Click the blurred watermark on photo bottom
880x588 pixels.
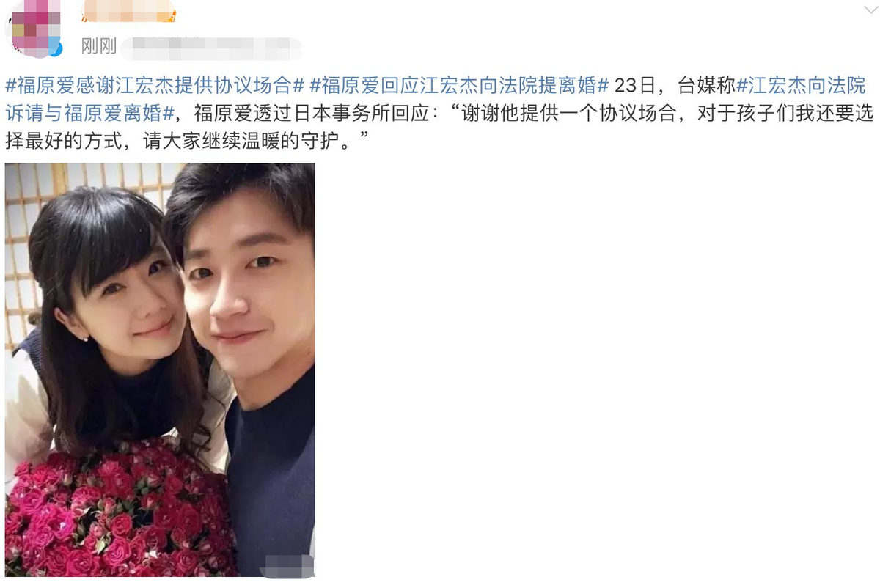288,566
